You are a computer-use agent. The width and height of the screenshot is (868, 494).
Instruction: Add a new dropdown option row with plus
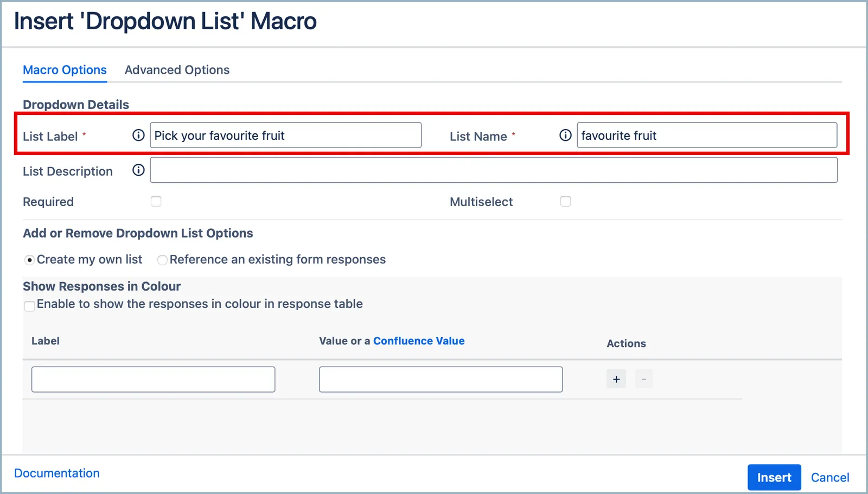tap(616, 379)
